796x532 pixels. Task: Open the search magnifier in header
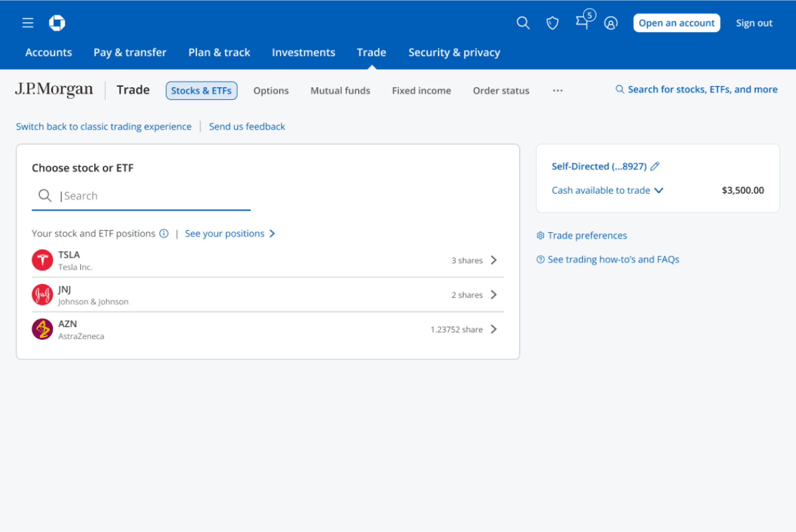(x=523, y=23)
